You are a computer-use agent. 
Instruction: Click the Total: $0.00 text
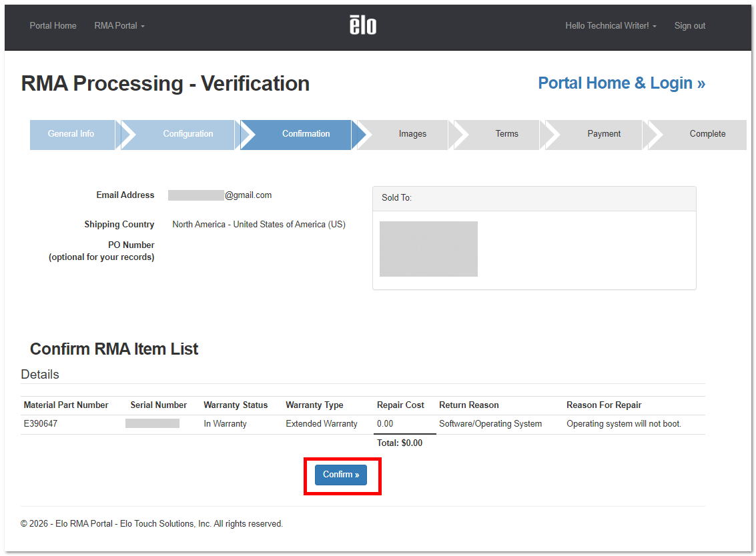pyautogui.click(x=400, y=443)
